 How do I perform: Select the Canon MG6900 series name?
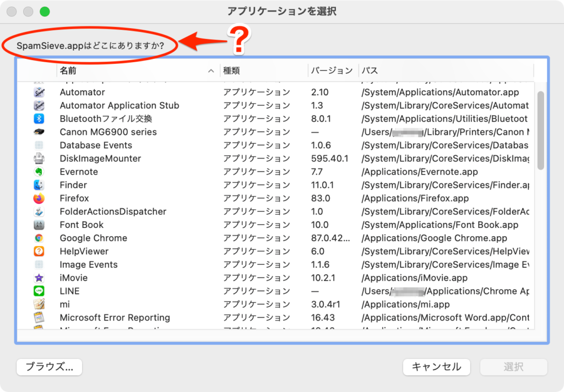point(109,132)
